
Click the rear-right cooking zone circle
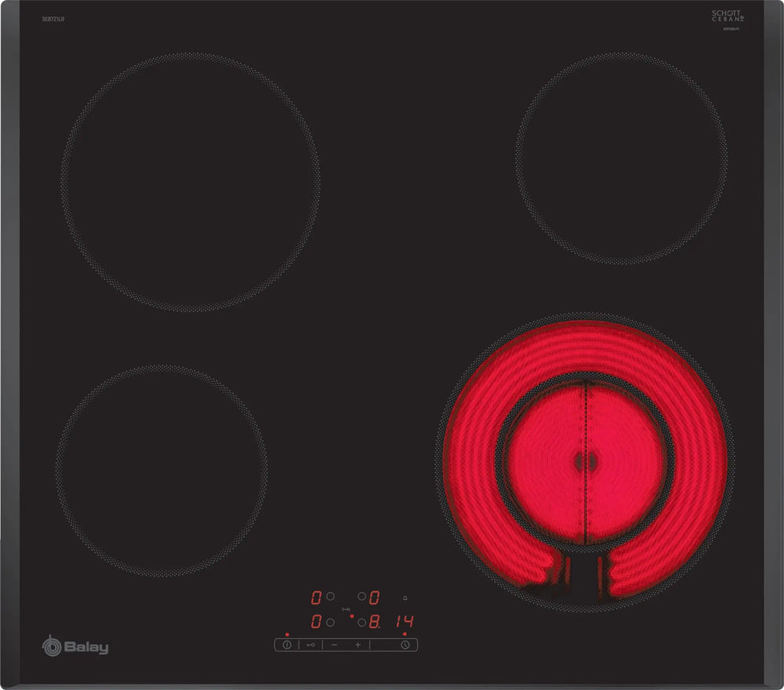click(x=621, y=158)
